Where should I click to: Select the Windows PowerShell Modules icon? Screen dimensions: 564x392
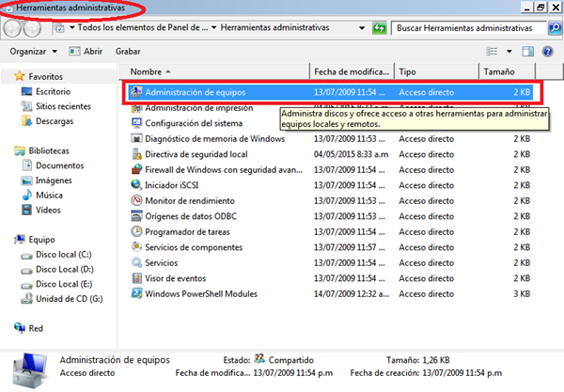tap(136, 293)
